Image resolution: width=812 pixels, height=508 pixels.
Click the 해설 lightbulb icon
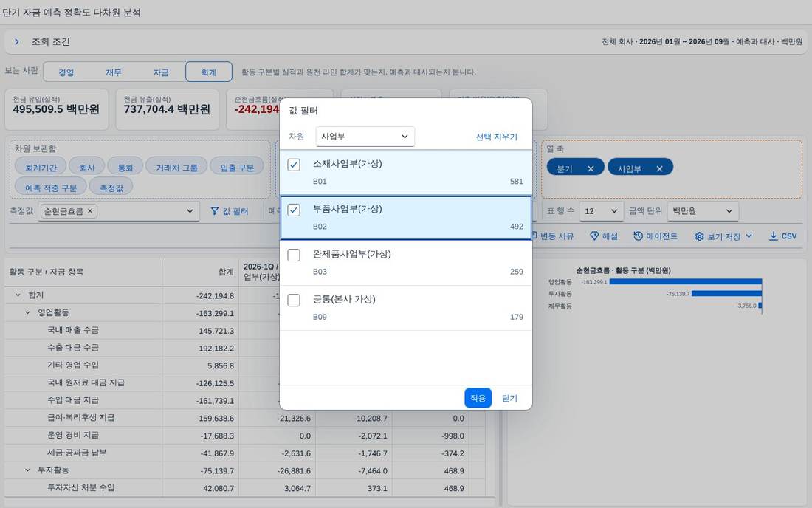pos(594,236)
